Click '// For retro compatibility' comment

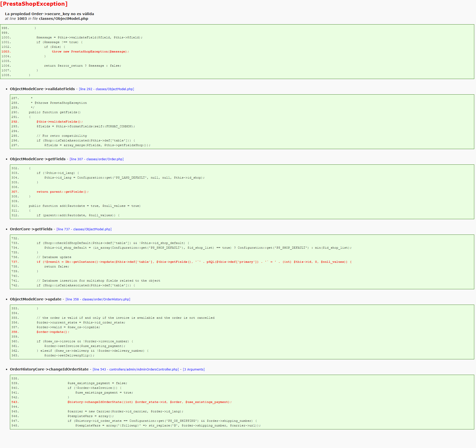click(62, 136)
